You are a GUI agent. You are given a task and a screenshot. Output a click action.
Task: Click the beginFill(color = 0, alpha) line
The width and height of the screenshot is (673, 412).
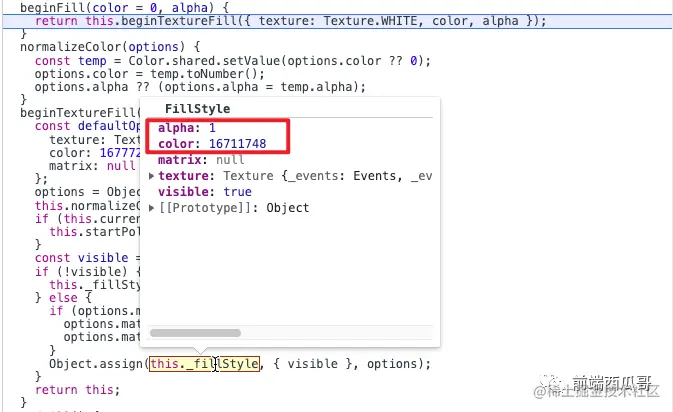coord(124,8)
